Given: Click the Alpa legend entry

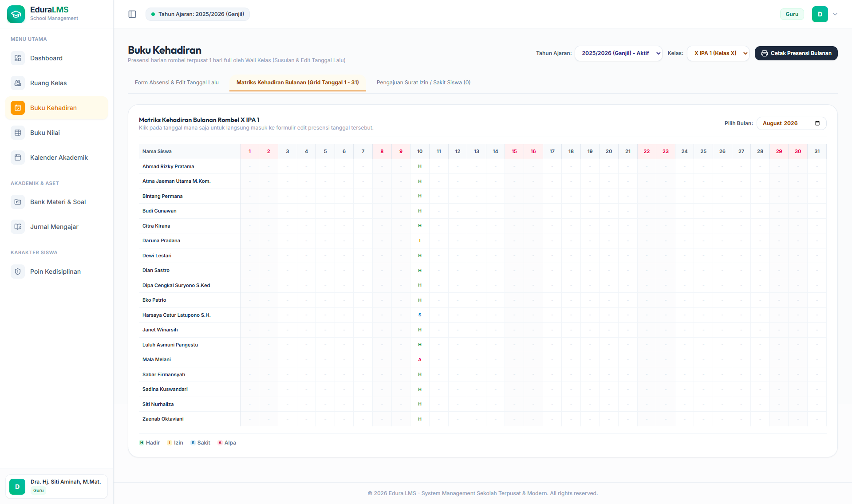Looking at the screenshot, I should click(x=227, y=443).
